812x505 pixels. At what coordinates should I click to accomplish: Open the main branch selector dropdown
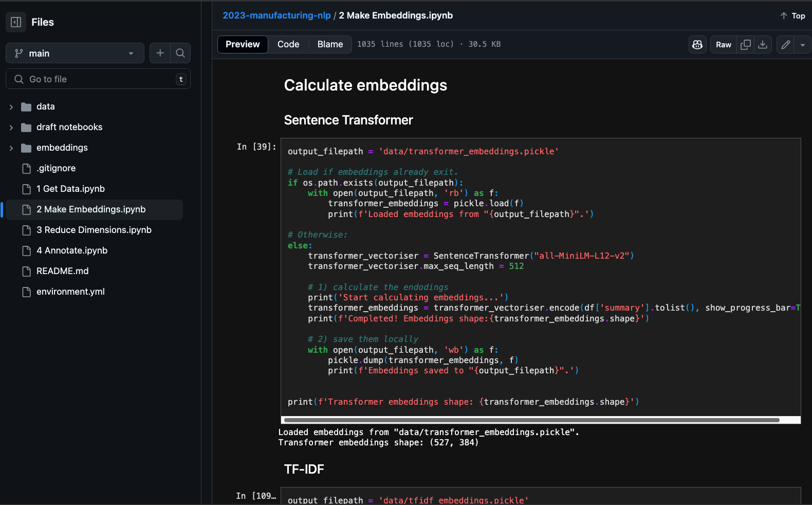[75, 53]
